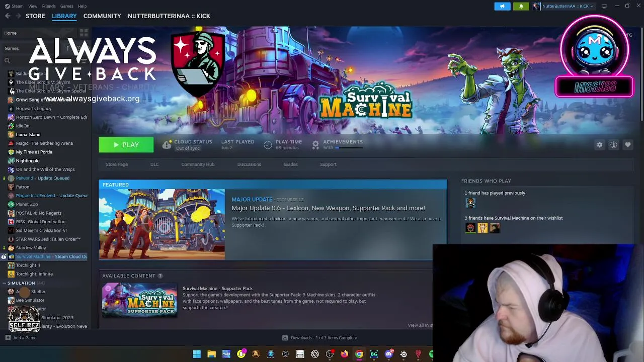Open the Store Page link
The height and width of the screenshot is (362, 644).
pos(117,164)
